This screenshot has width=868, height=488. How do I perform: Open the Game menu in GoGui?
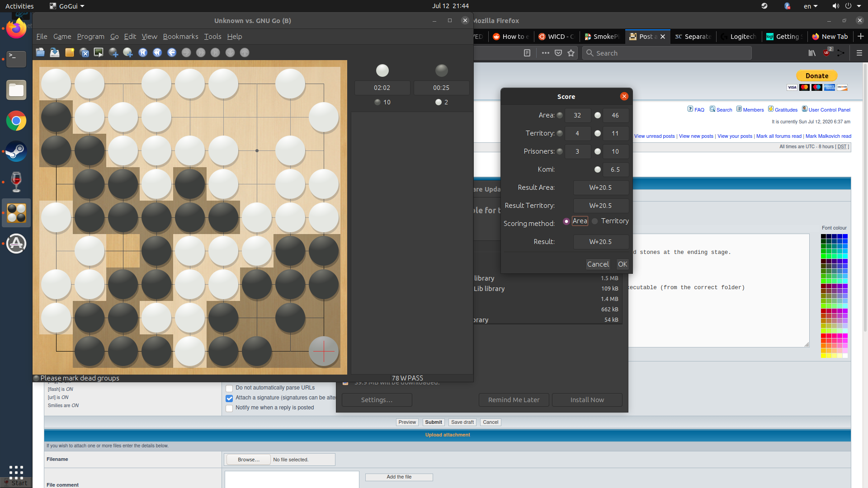pos(62,37)
